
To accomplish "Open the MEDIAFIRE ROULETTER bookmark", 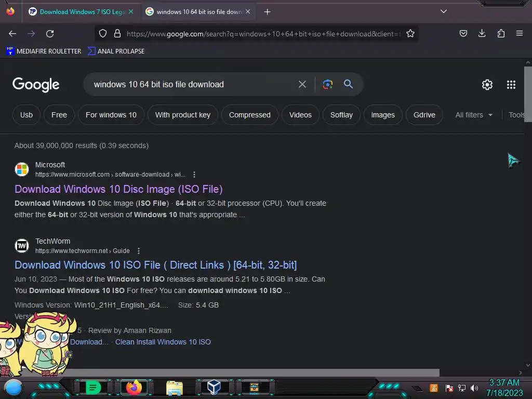I will pos(44,51).
